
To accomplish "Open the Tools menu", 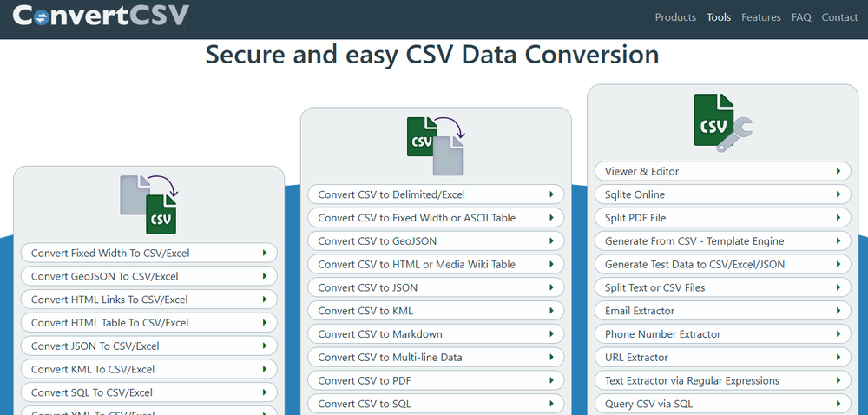I will (719, 17).
